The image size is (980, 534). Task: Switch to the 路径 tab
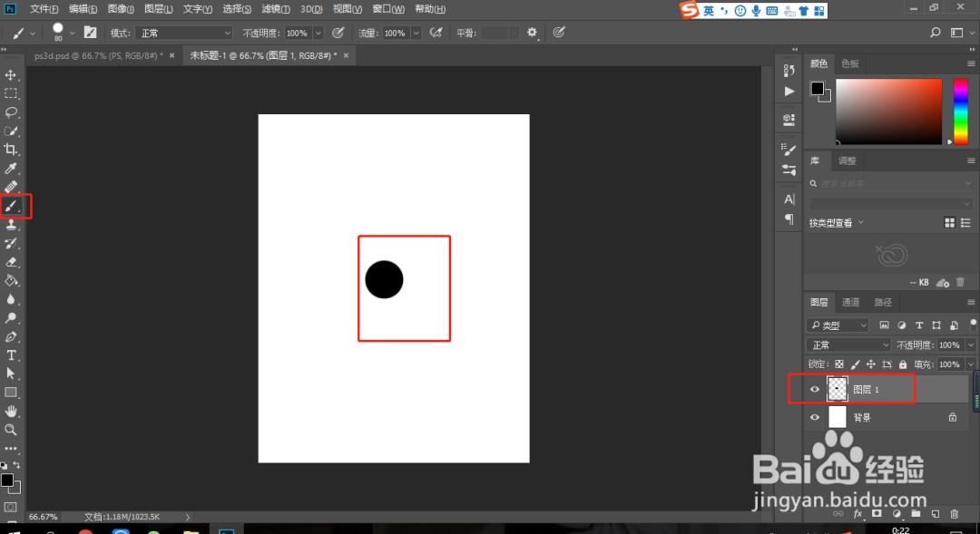coord(883,302)
